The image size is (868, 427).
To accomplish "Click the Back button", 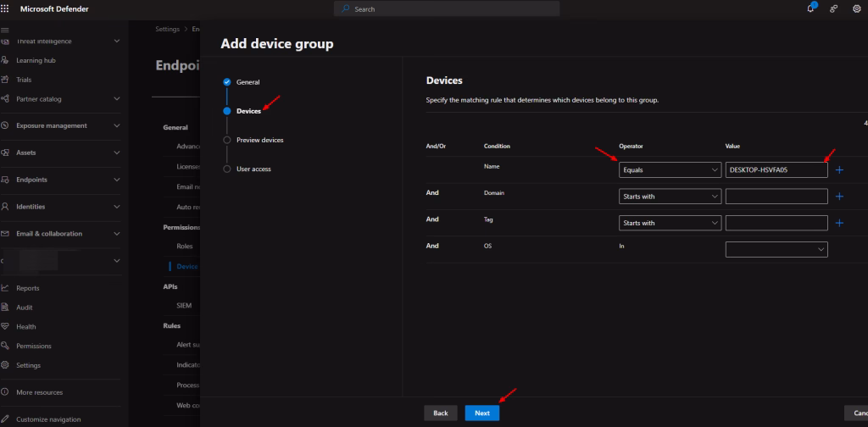I will 441,413.
